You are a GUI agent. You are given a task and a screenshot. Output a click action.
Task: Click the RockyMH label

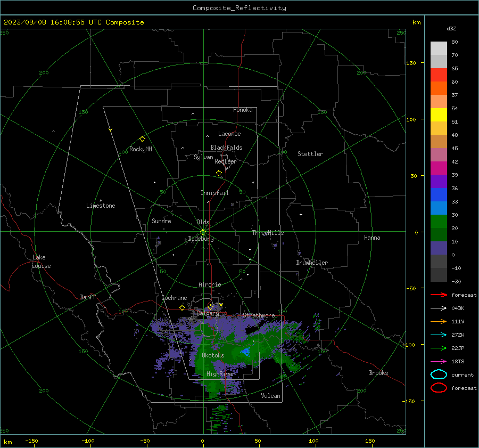[x=141, y=149]
